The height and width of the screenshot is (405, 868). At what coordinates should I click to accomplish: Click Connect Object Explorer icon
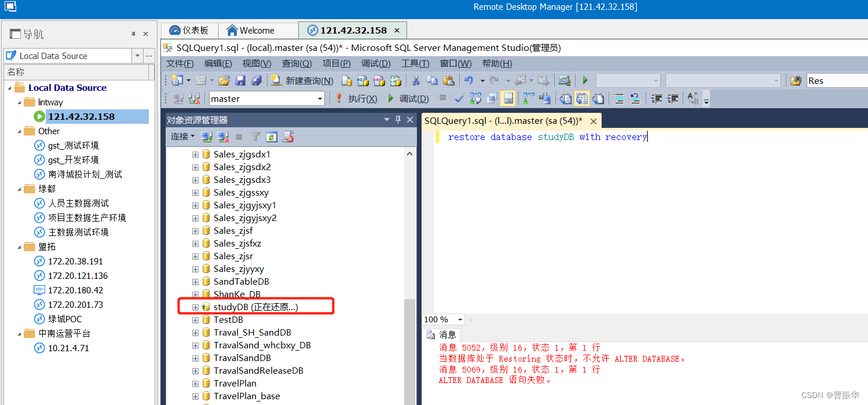207,137
